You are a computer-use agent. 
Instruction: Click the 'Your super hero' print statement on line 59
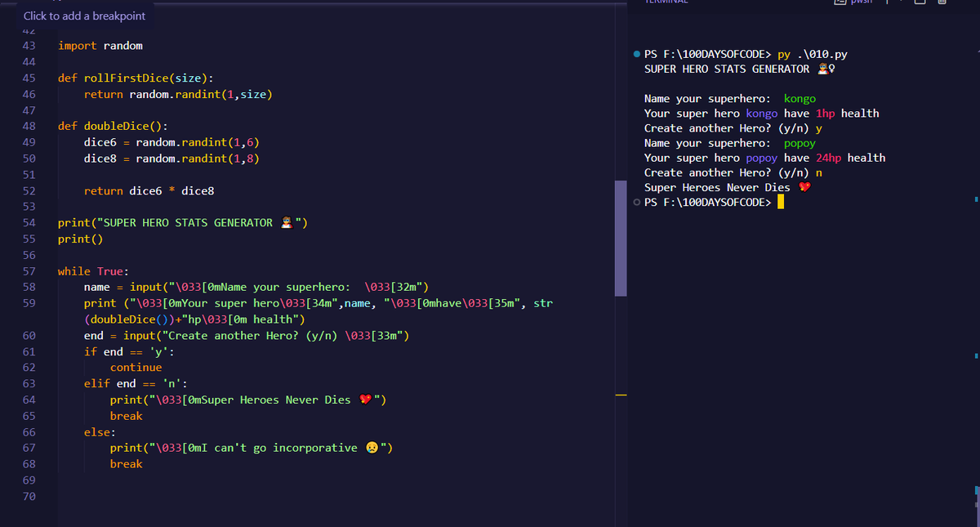click(x=318, y=303)
